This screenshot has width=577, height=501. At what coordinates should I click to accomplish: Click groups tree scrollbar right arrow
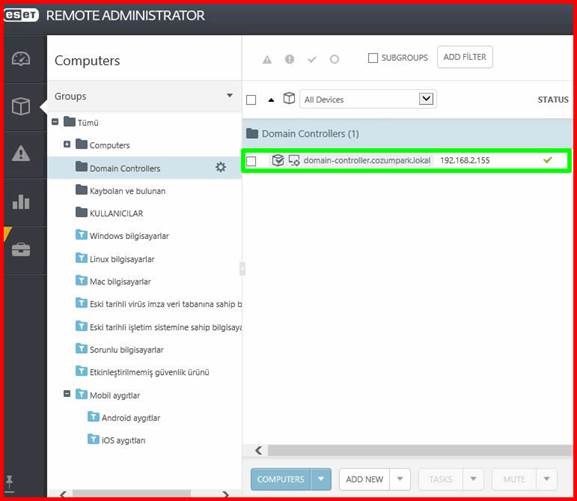225,494
